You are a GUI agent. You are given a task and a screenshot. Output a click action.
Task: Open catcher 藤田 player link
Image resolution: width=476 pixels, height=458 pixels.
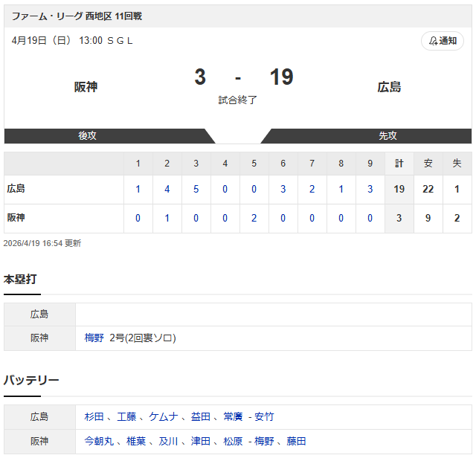[296, 441]
